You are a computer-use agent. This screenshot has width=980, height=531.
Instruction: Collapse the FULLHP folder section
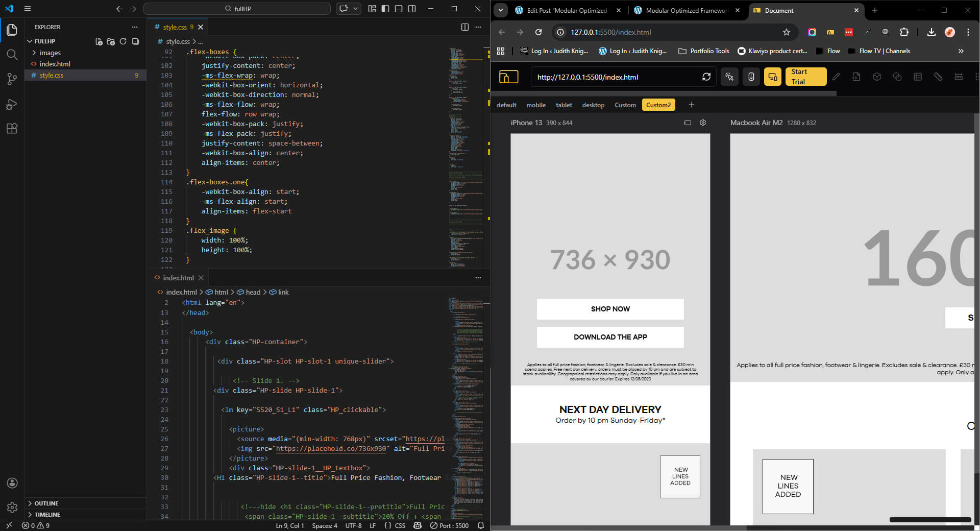coord(44,41)
